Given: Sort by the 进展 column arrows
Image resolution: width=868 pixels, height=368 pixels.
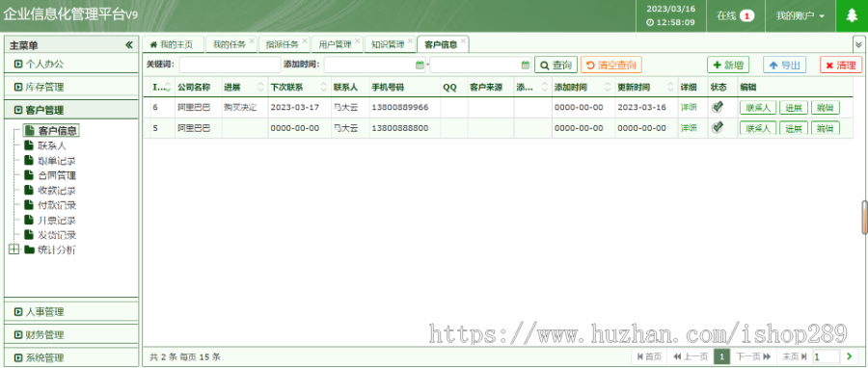Looking at the screenshot, I should 260,88.
